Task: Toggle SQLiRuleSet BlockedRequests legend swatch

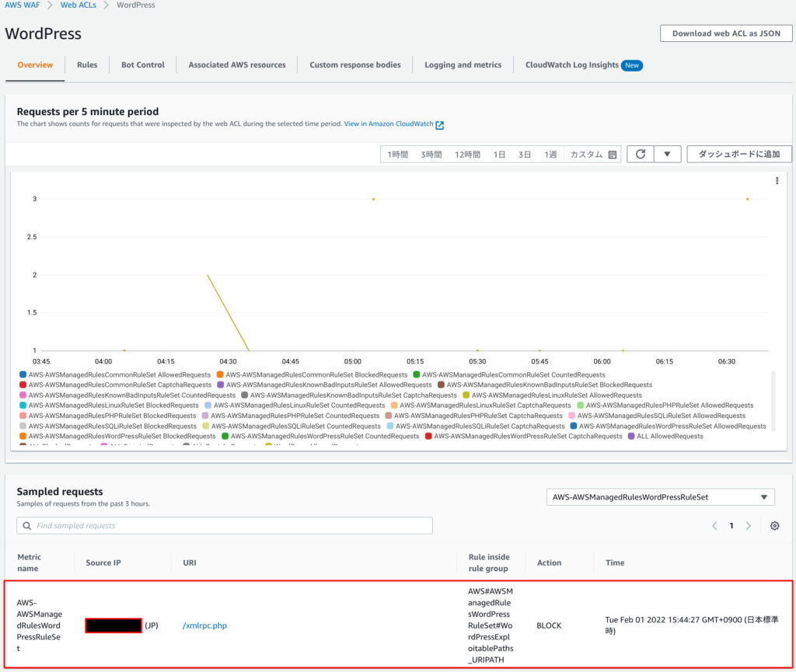Action: [x=23, y=426]
